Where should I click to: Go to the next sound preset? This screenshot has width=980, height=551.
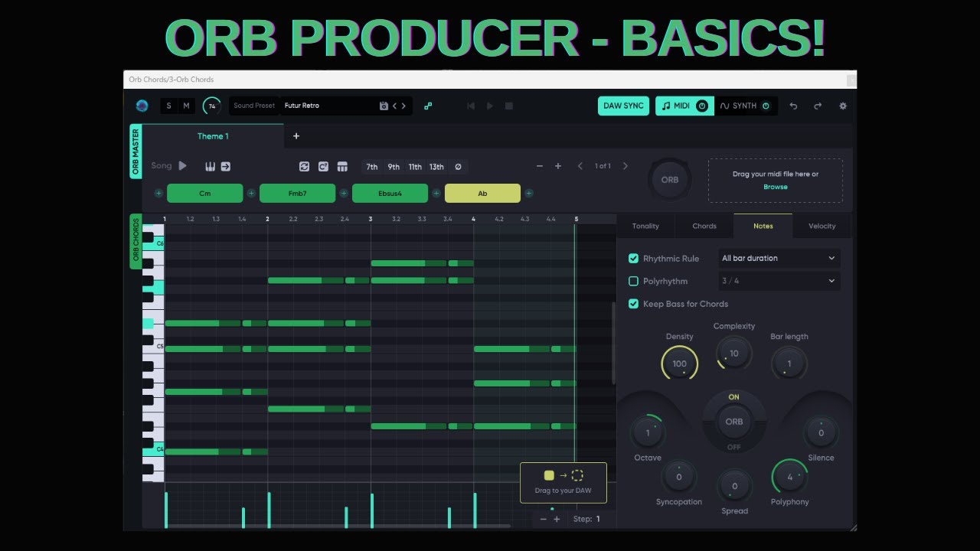404,106
